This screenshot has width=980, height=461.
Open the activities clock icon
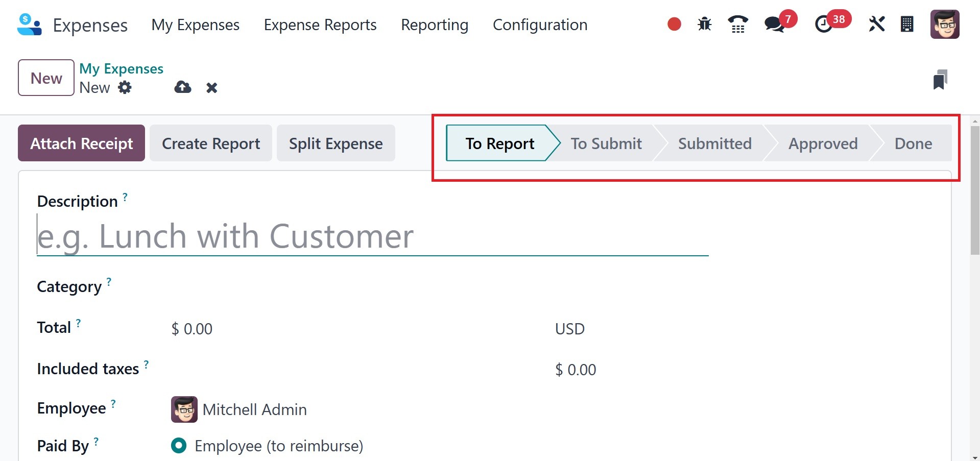[823, 24]
